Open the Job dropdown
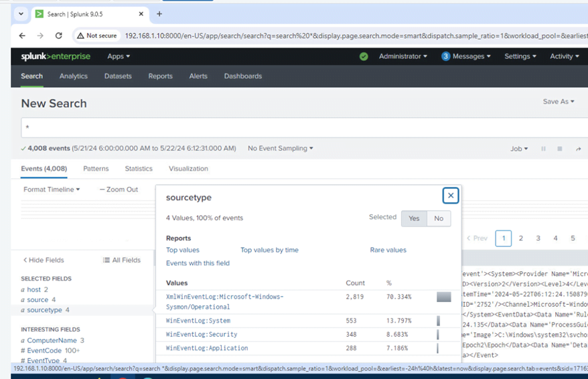The width and height of the screenshot is (588, 379). (x=519, y=149)
